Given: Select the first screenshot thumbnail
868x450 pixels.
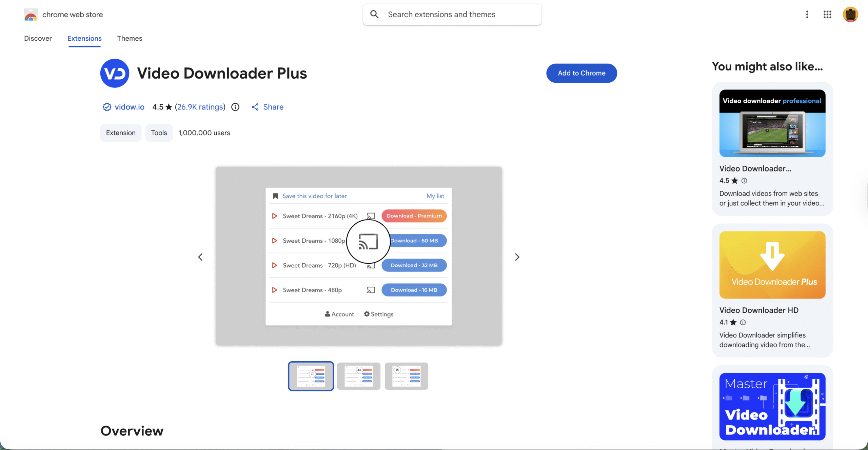Looking at the screenshot, I should click(x=311, y=376).
